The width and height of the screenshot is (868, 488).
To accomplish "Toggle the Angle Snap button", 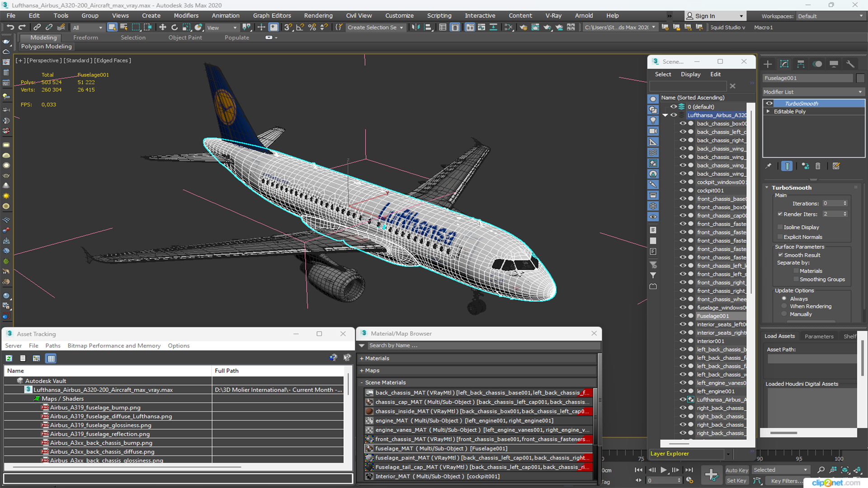I will 300,28.
